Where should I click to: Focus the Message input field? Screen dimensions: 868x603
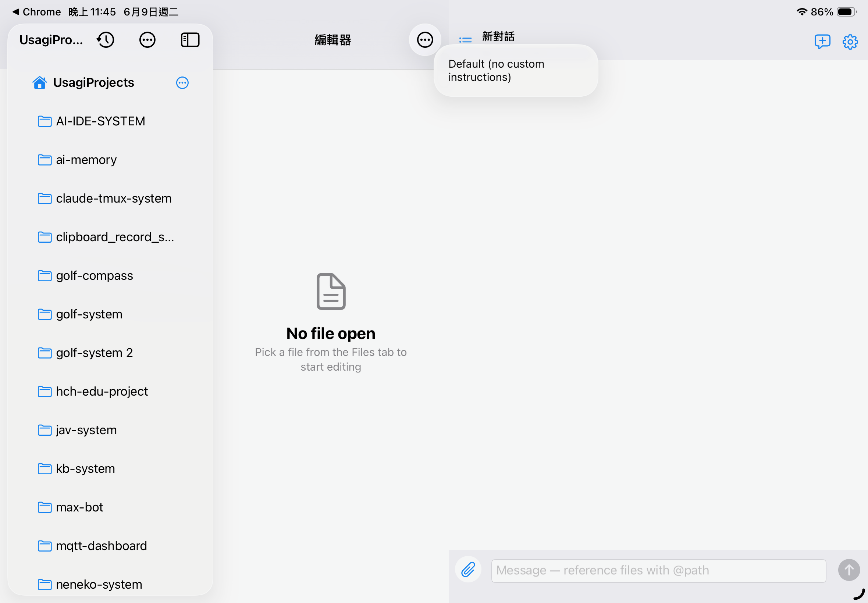(658, 570)
